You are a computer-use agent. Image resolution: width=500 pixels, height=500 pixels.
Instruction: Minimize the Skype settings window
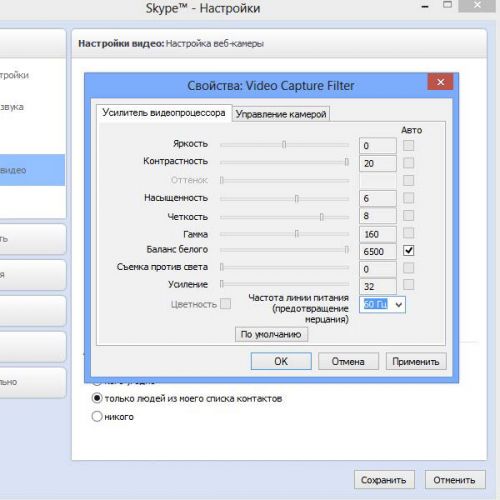pyautogui.click(x=425, y=6)
